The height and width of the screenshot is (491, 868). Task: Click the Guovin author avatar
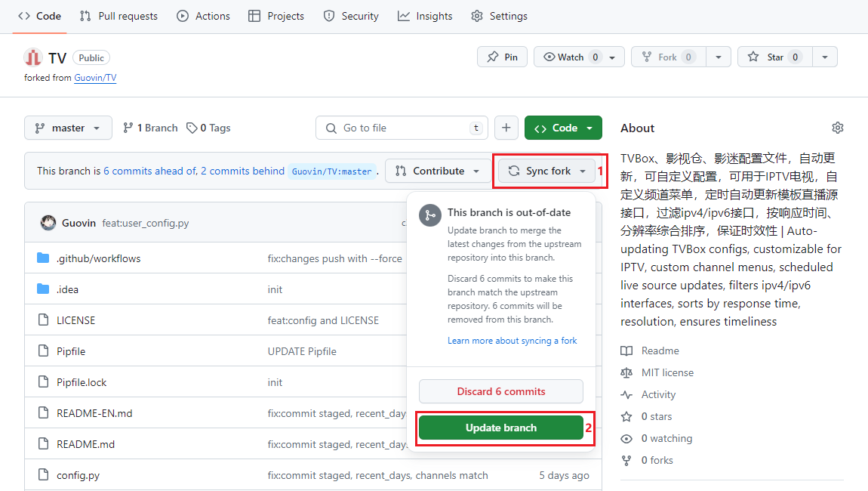pyautogui.click(x=48, y=223)
